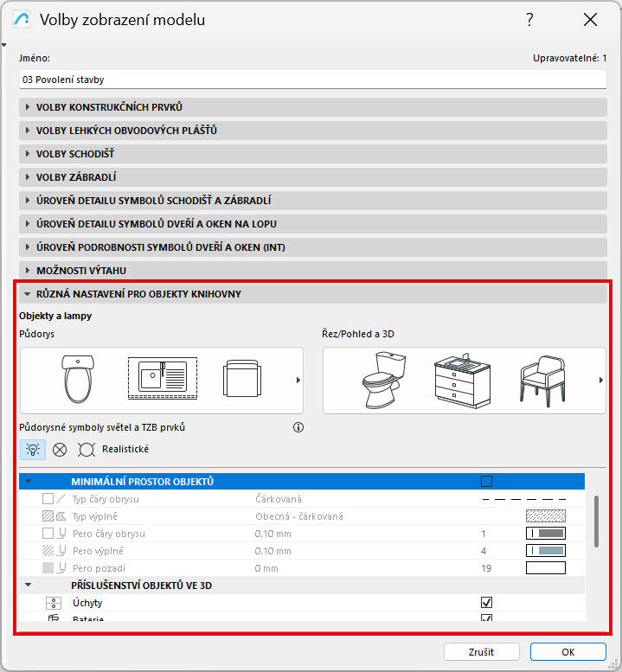Click the Typ výplně hatch icon
This screenshot has height=672, width=622.
coord(54,516)
